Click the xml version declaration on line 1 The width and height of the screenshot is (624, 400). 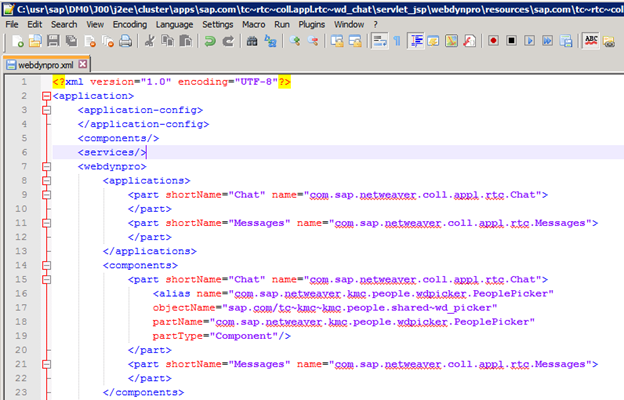(172, 82)
